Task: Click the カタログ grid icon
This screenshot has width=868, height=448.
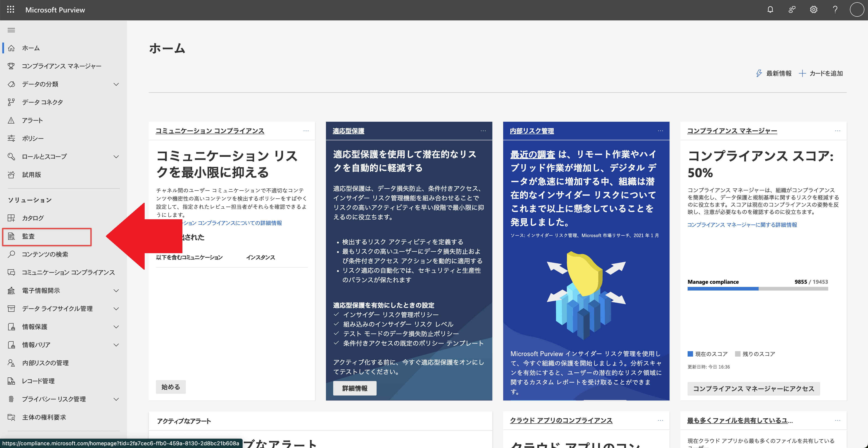Action: click(x=12, y=218)
